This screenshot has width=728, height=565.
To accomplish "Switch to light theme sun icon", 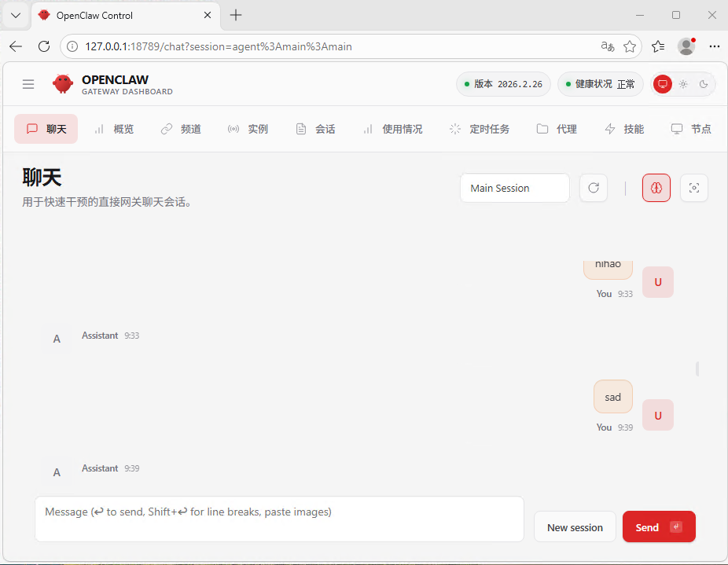I will pos(683,84).
